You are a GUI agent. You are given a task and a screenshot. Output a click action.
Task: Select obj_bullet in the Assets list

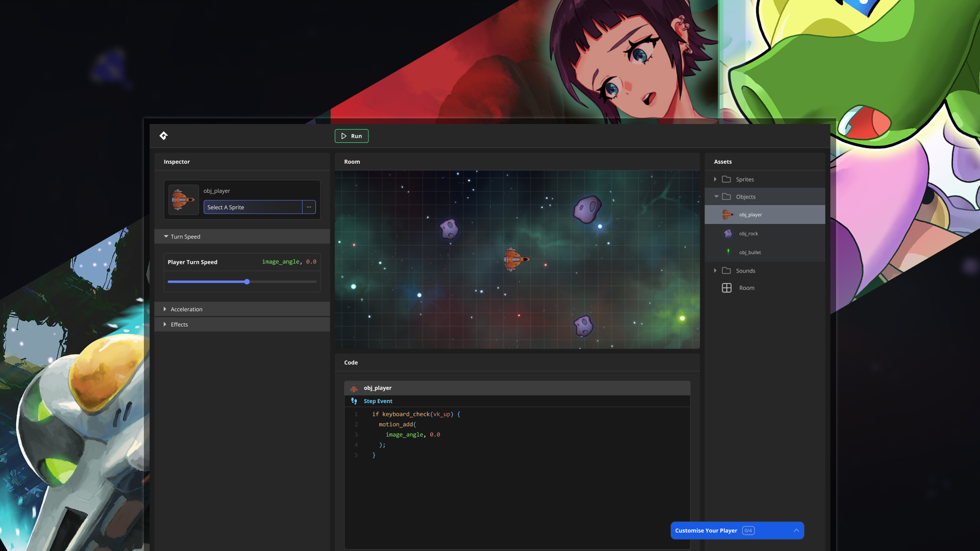point(749,253)
